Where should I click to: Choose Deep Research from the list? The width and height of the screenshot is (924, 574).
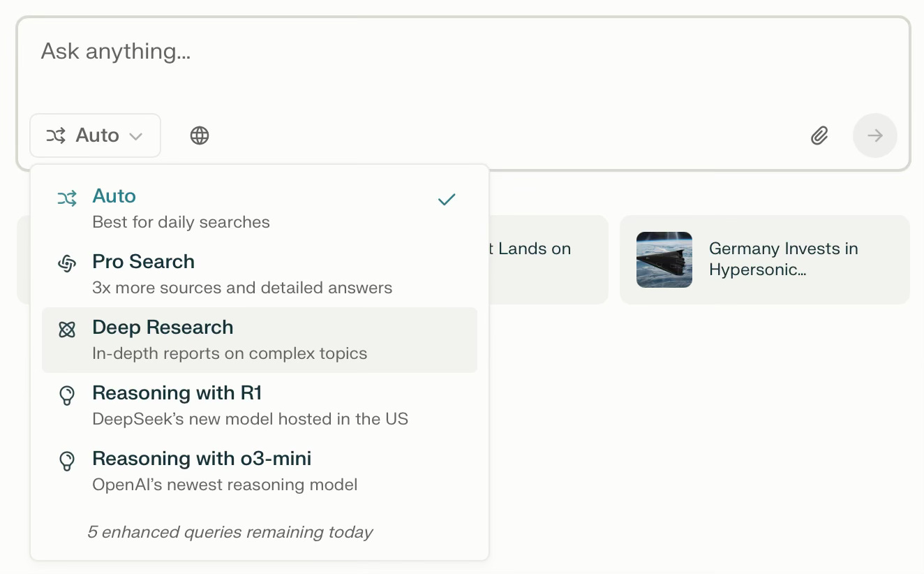[x=163, y=328]
